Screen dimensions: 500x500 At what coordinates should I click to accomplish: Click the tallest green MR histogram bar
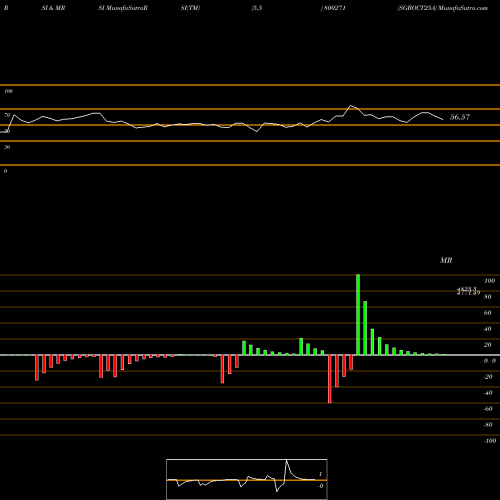(358, 315)
